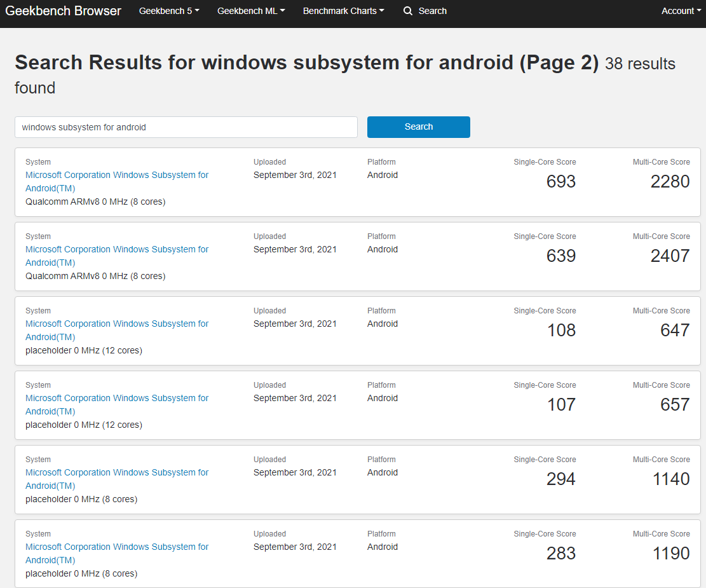Open the Geekbench ML dropdown menu
This screenshot has width=706, height=588.
tap(248, 11)
